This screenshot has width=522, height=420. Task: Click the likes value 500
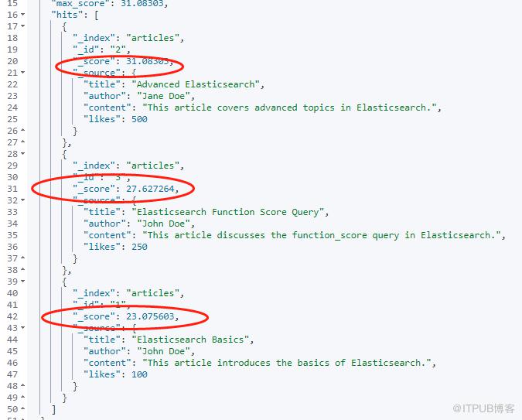coord(139,119)
